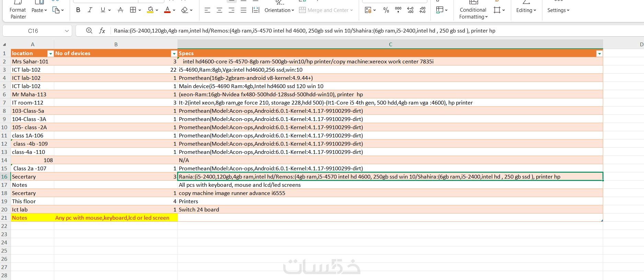The image size is (644, 280).
Task: Select the cell 'IT room-112'
Action: [x=33, y=103]
